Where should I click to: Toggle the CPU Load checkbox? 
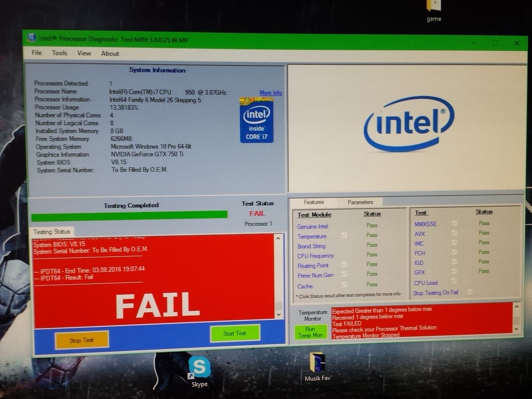click(454, 281)
